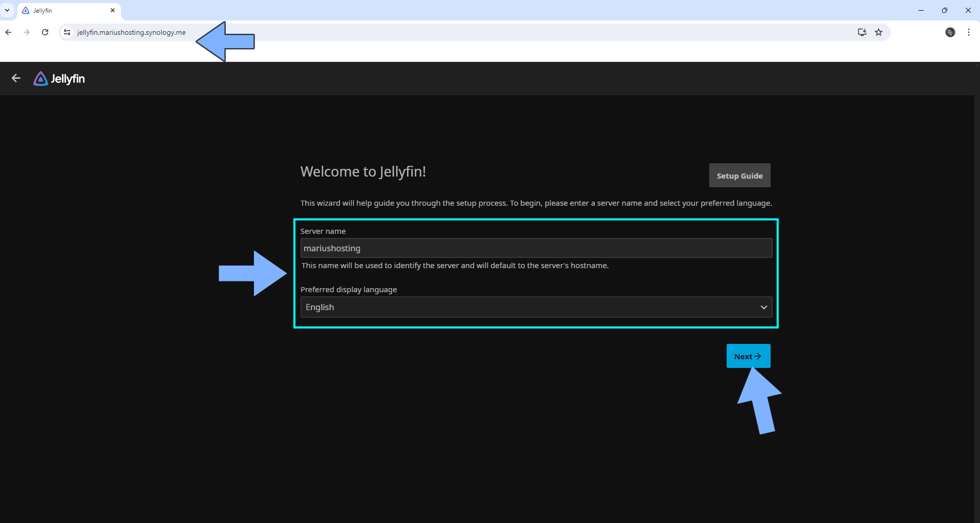Open the Setup Guide

pos(739,176)
